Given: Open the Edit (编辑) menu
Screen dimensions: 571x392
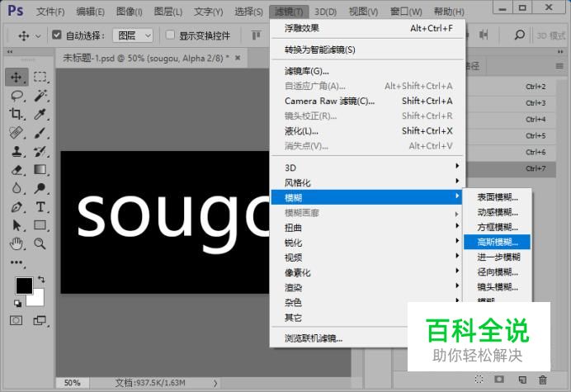Looking at the screenshot, I should point(90,12).
